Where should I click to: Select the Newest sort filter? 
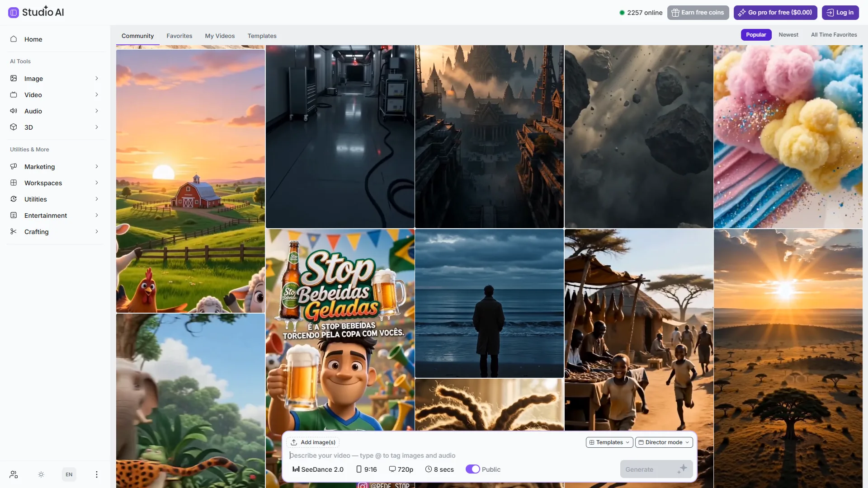point(788,35)
